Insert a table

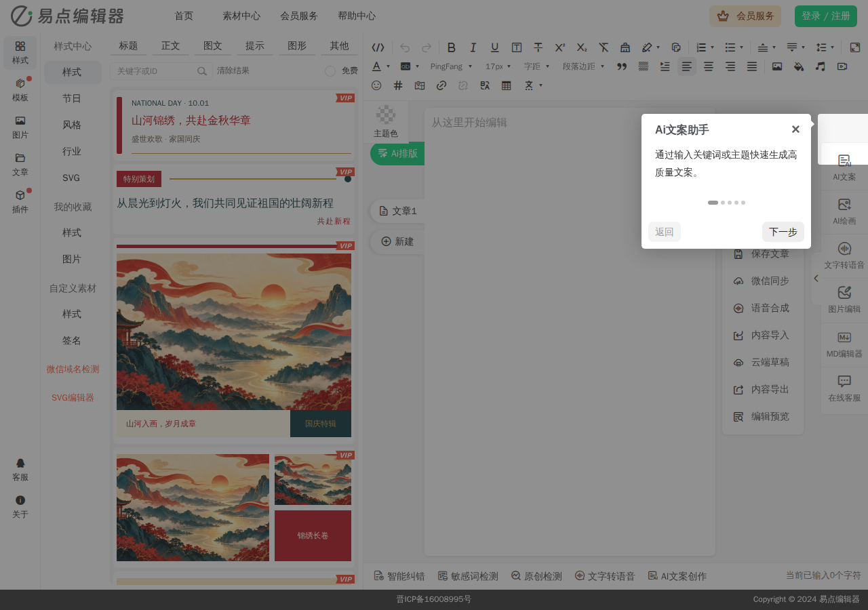(x=507, y=85)
